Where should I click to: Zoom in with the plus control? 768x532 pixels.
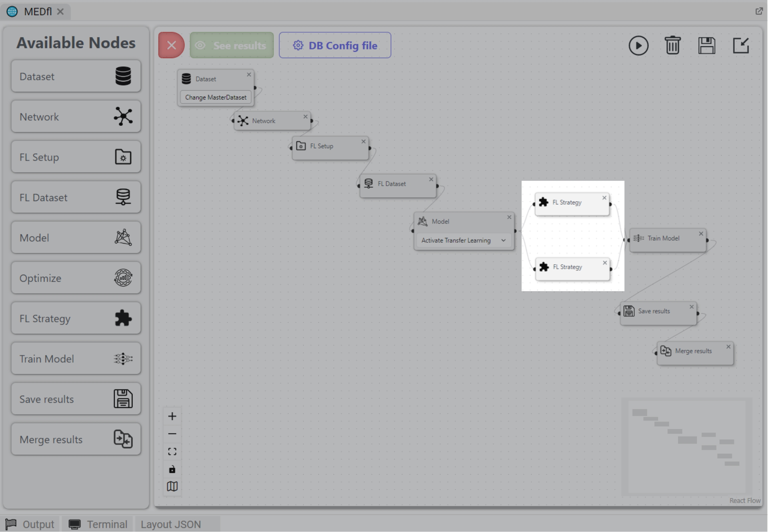pos(172,416)
